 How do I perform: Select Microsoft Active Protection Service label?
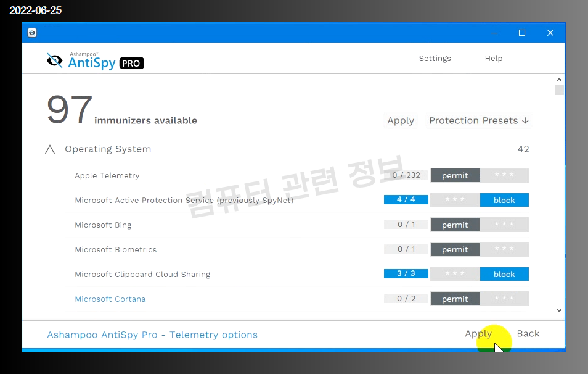[184, 200]
